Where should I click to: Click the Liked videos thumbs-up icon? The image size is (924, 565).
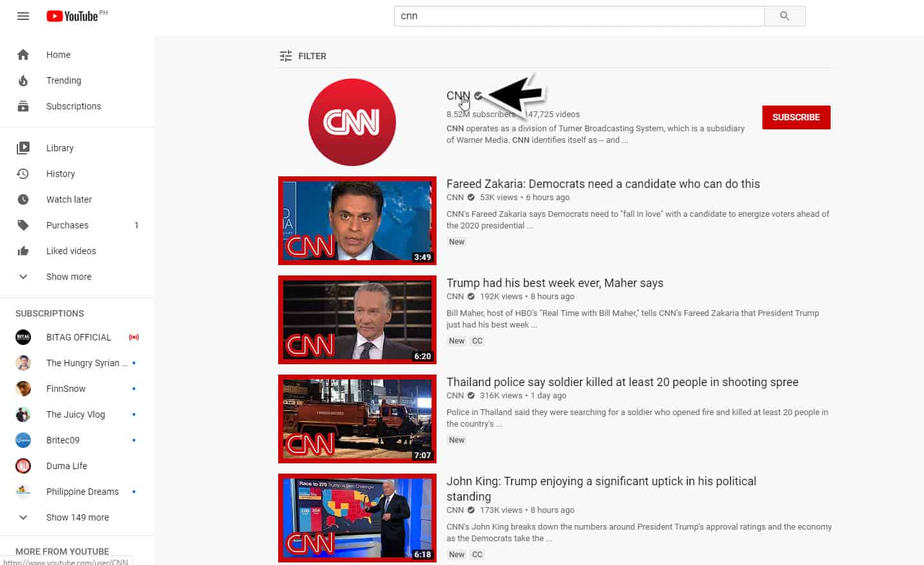(x=23, y=251)
